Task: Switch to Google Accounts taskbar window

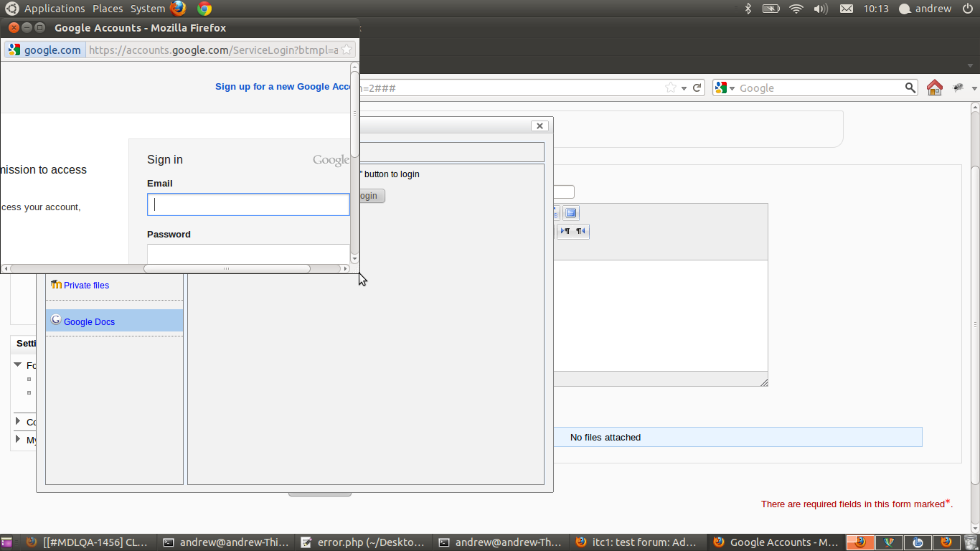Action: 776,542
